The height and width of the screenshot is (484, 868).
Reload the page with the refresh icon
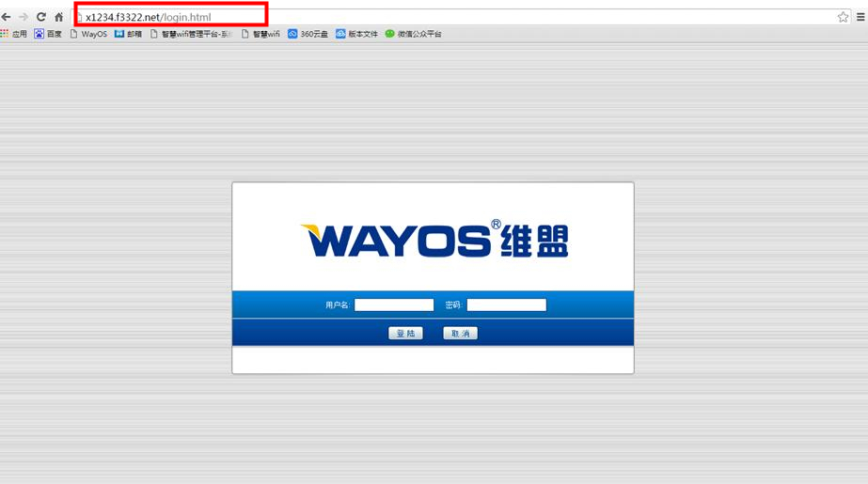coord(41,17)
